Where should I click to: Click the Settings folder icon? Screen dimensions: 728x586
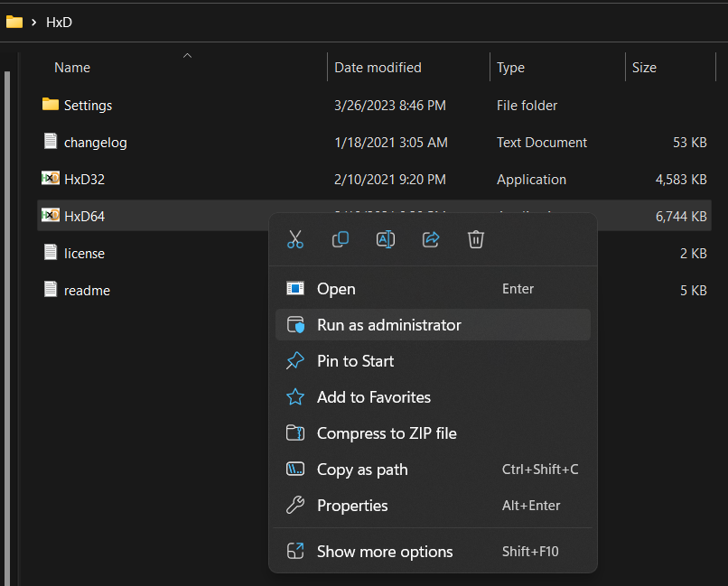point(51,105)
